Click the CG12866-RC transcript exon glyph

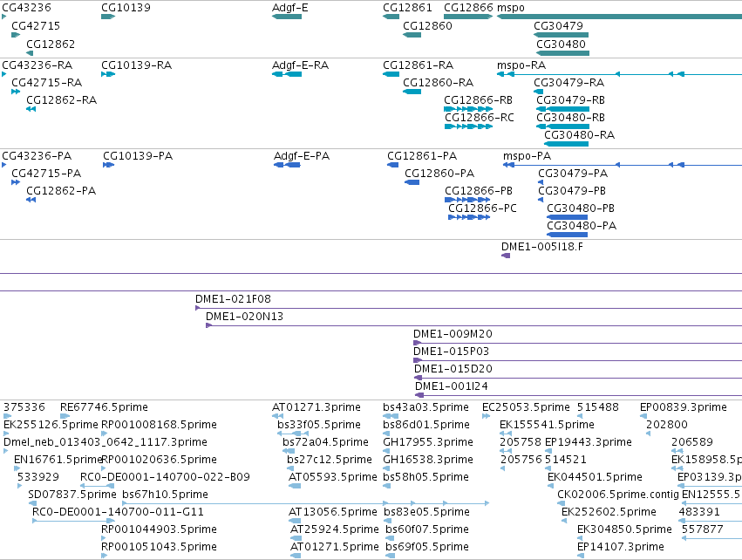pyautogui.click(x=468, y=126)
